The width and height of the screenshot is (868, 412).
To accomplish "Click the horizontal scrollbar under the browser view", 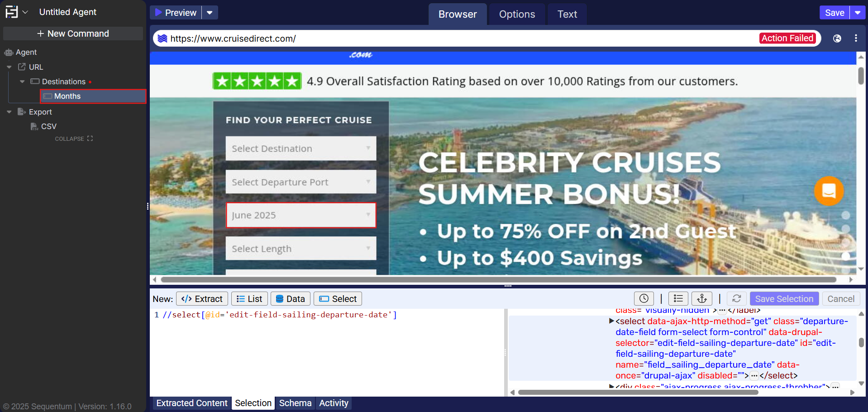I will tap(498, 280).
